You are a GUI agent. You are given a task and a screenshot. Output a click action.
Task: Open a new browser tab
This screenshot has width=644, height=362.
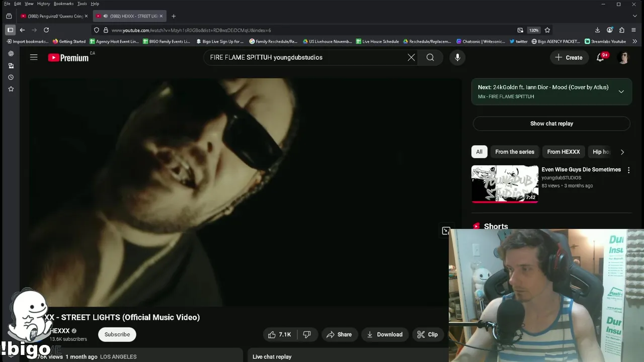(174, 16)
